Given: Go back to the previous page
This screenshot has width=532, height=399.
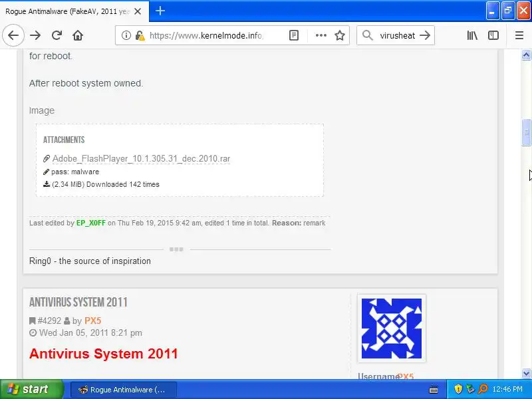Looking at the screenshot, I should pyautogui.click(x=13, y=35).
